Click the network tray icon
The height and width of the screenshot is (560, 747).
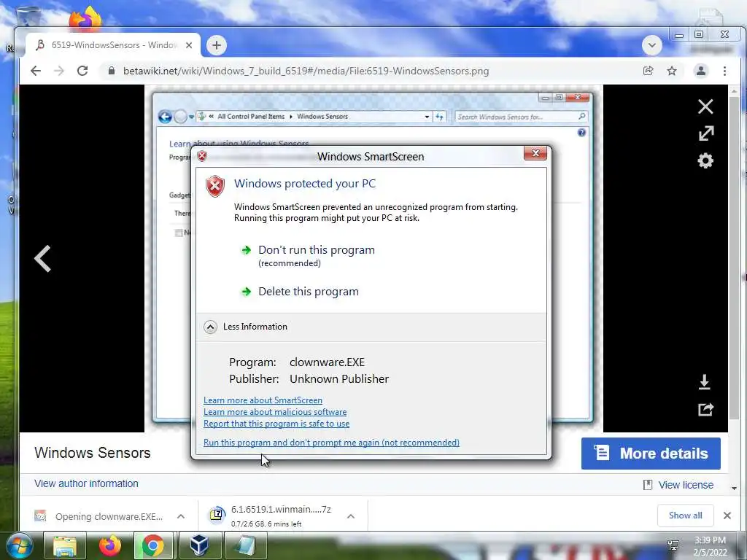tap(673, 545)
